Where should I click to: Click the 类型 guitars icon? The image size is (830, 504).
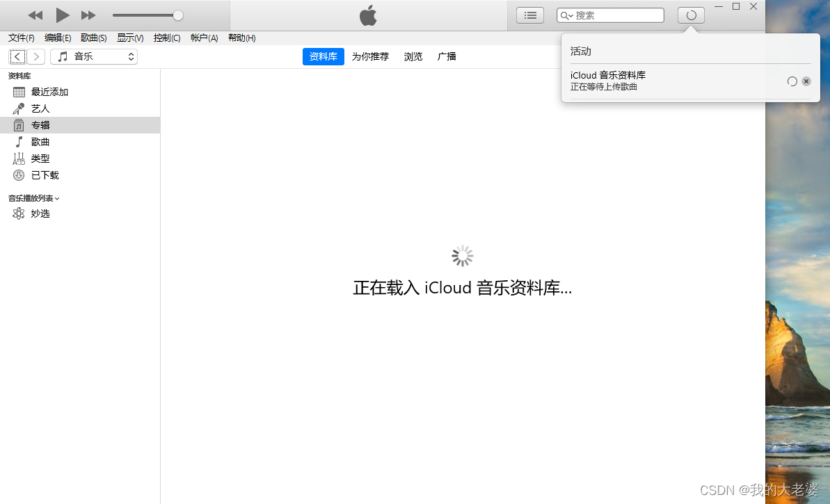[x=19, y=158]
